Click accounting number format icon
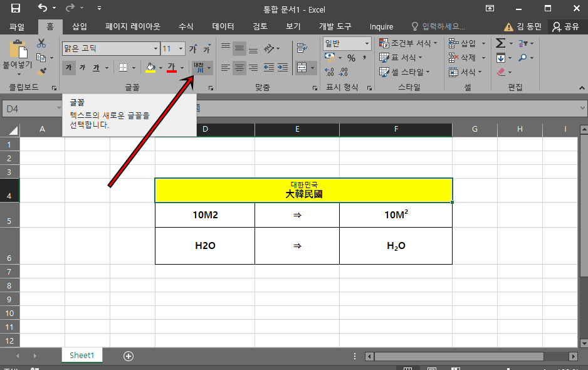588x370 pixels. [x=330, y=58]
